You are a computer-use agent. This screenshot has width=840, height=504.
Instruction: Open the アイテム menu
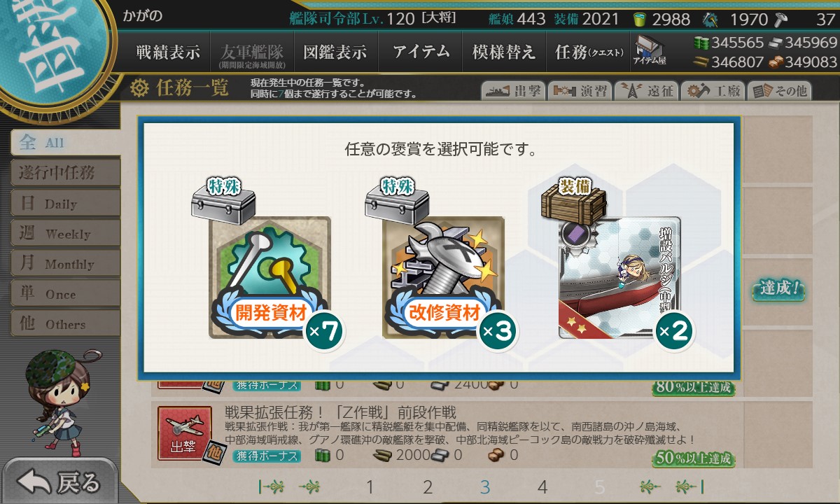419,52
